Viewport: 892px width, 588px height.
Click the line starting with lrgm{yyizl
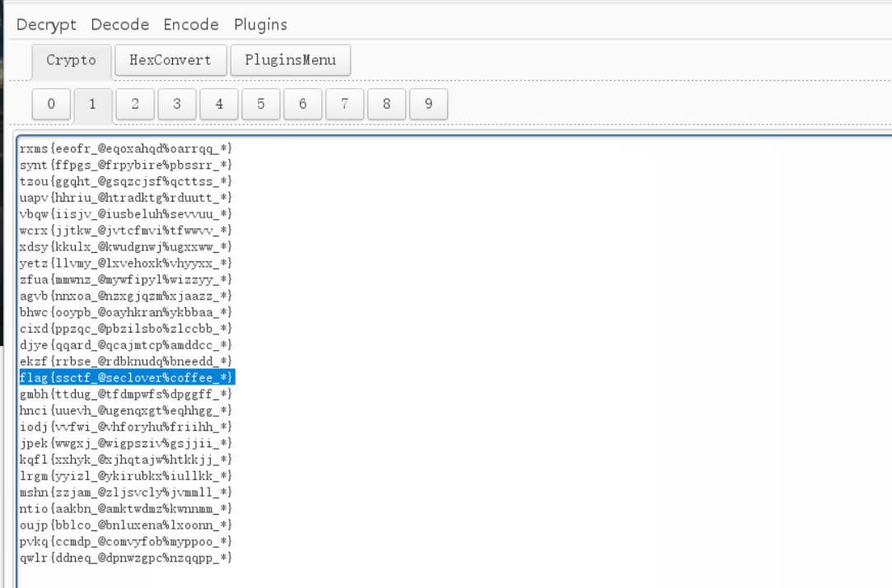tap(126, 476)
